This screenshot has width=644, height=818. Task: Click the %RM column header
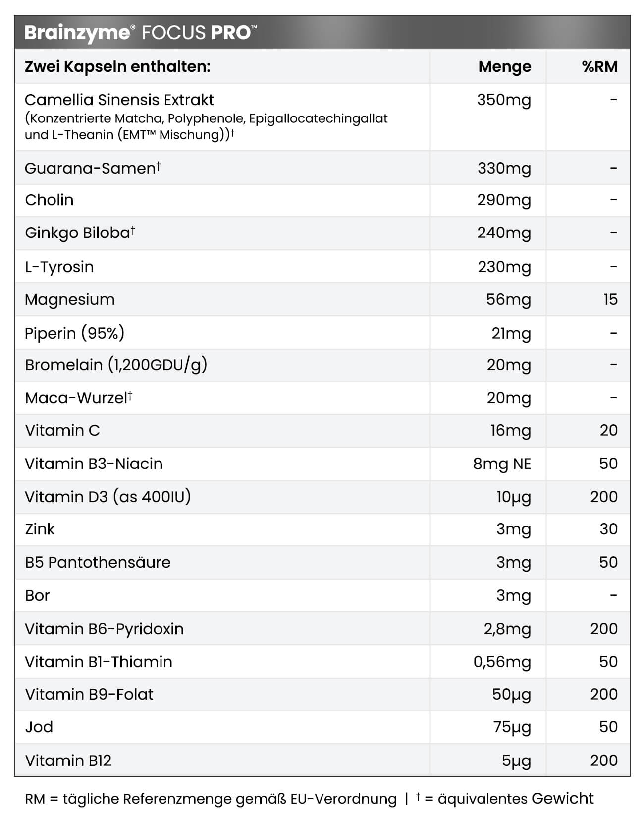click(x=599, y=66)
